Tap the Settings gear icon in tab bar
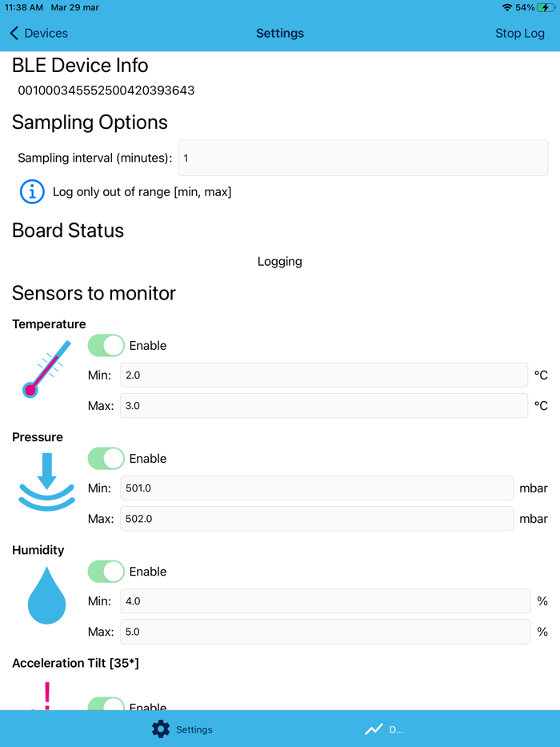The image size is (560, 747). 160,729
